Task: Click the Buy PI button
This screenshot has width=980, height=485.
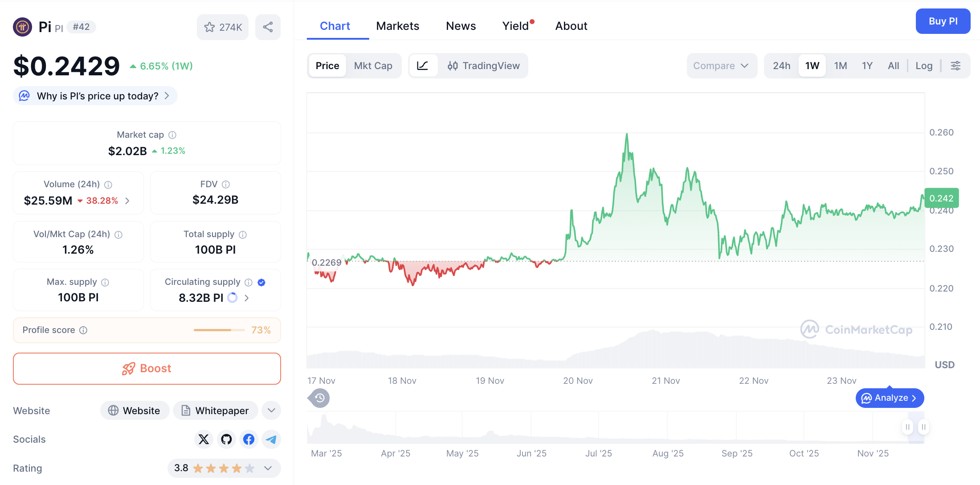Action: coord(943,21)
